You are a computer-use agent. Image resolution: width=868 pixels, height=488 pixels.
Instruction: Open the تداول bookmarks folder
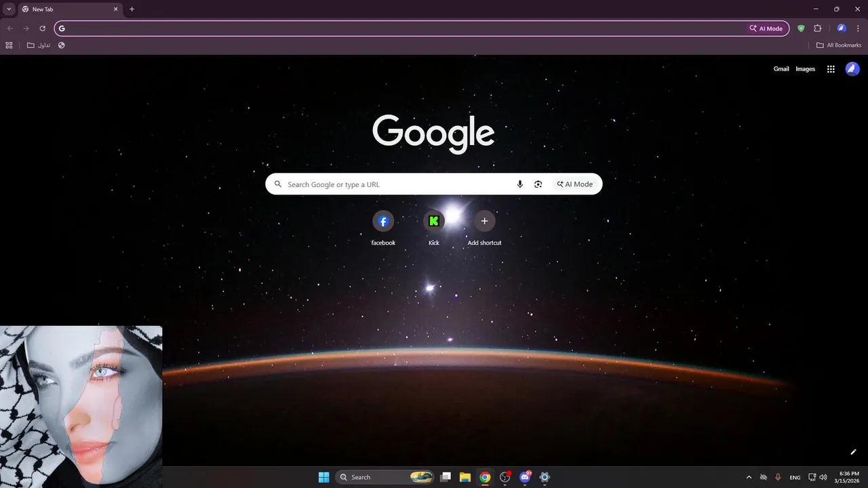(x=39, y=45)
